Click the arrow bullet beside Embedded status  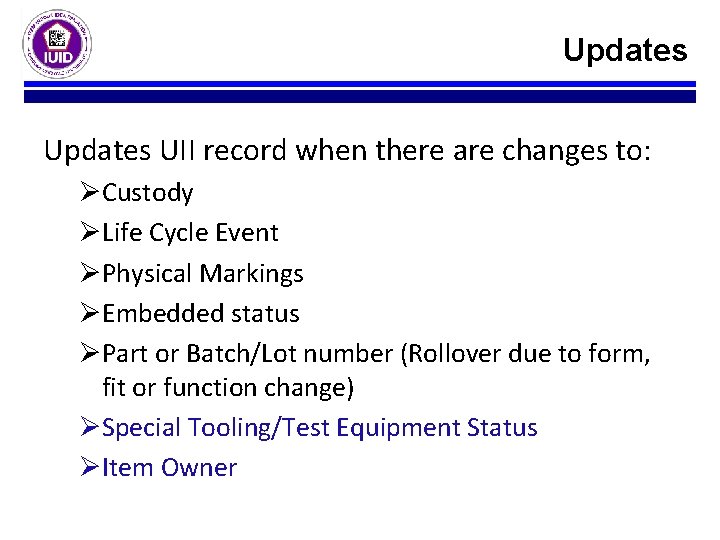pos(90,313)
